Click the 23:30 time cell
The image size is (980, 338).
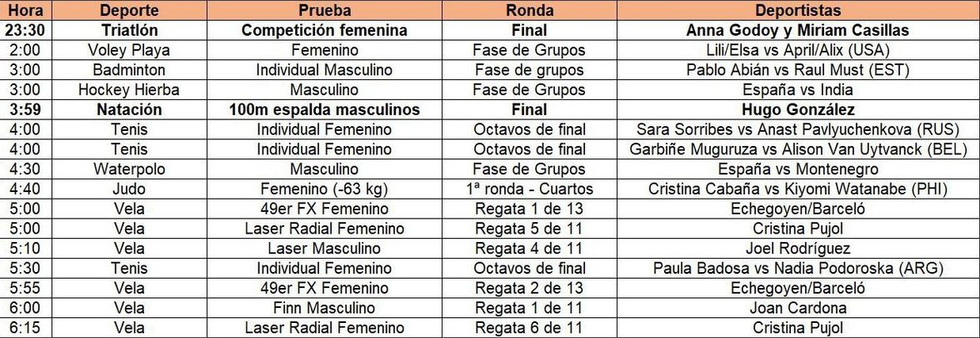click(x=22, y=30)
